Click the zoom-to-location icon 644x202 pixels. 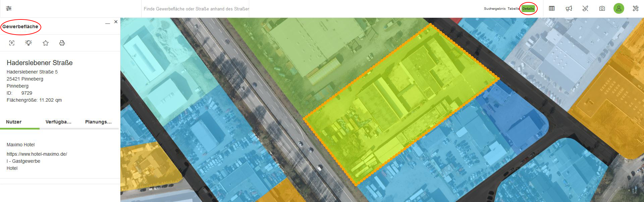tap(12, 43)
